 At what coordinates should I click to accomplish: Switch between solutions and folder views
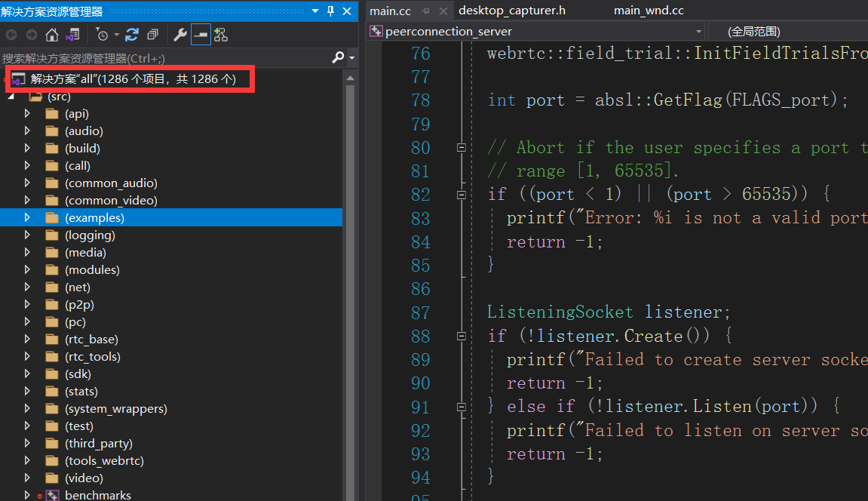(72, 35)
